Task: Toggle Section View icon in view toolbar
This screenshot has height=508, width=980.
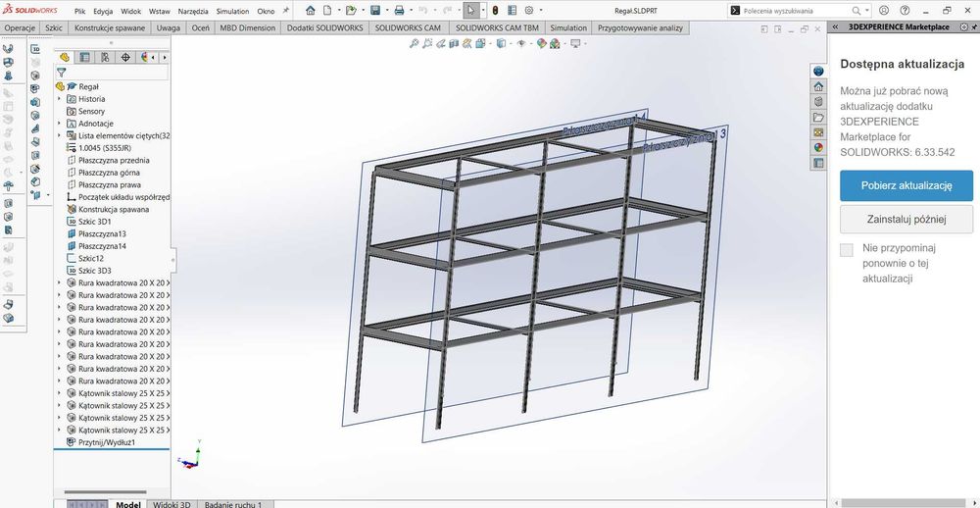Action: [455, 43]
